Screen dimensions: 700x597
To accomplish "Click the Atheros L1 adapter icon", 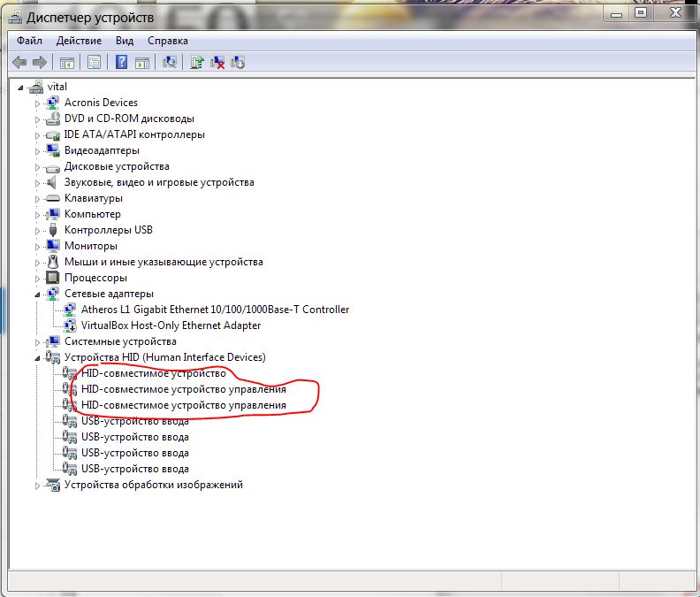I will click(x=70, y=310).
